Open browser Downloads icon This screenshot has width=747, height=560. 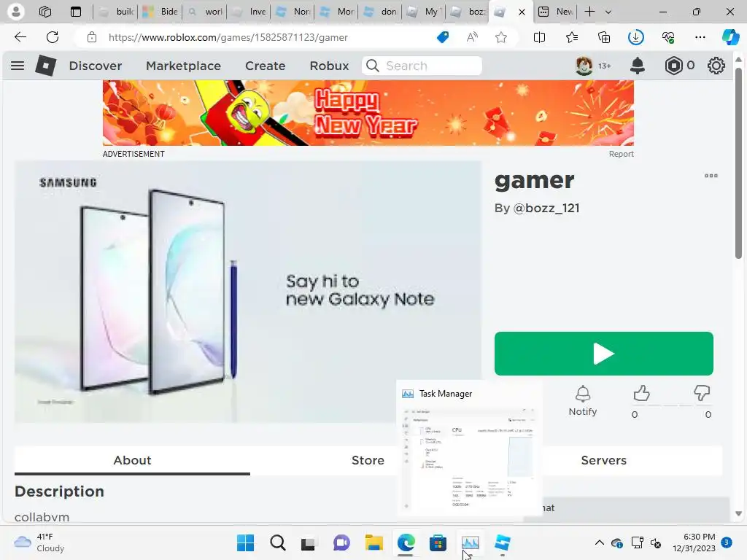point(636,37)
